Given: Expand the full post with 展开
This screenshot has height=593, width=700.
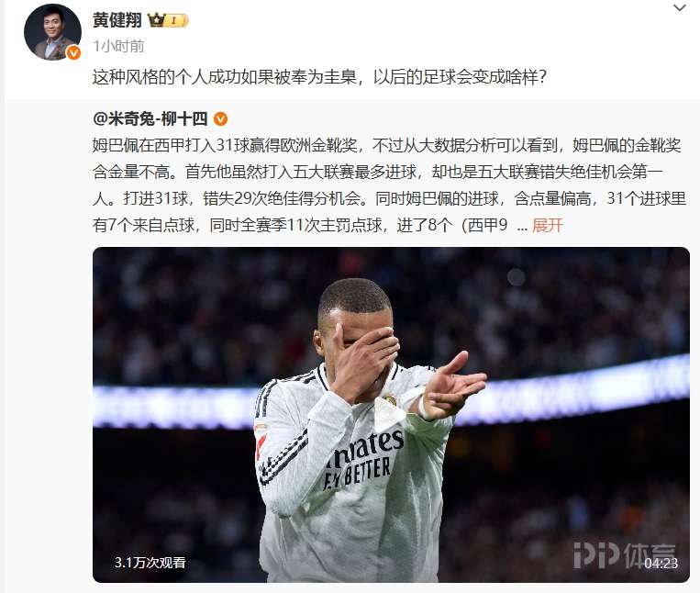Looking at the screenshot, I should (548, 225).
